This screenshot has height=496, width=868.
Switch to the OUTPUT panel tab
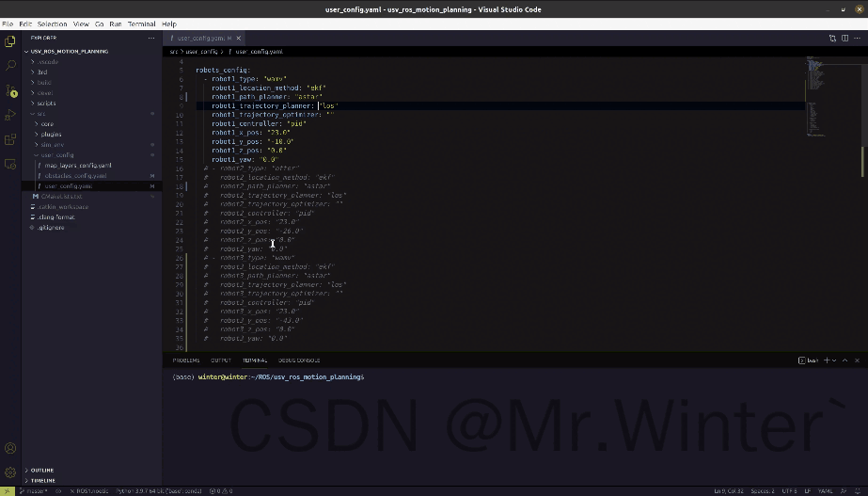click(220, 360)
